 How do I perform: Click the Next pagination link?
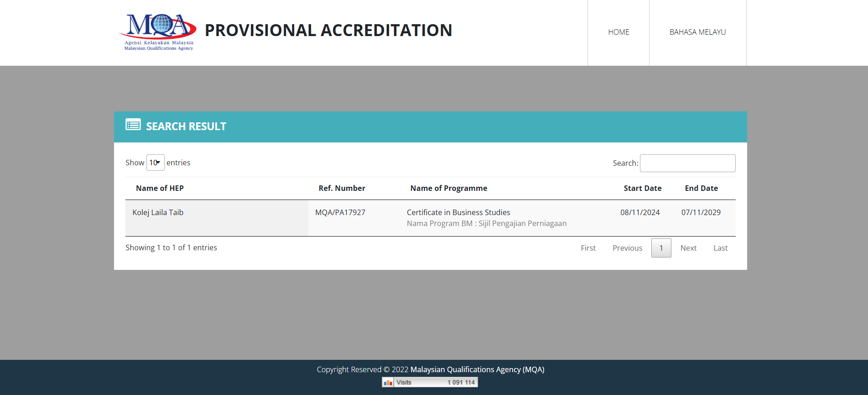pos(688,248)
